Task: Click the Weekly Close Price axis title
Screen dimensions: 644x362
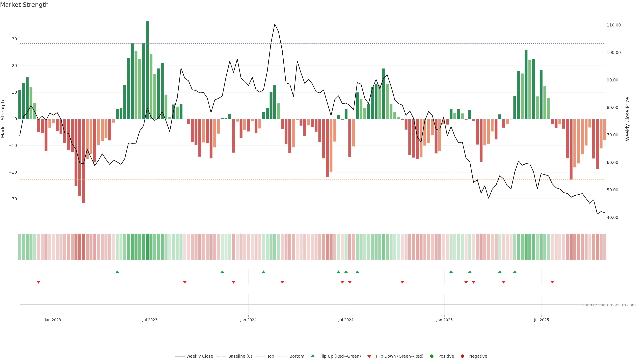Action: [x=627, y=119]
